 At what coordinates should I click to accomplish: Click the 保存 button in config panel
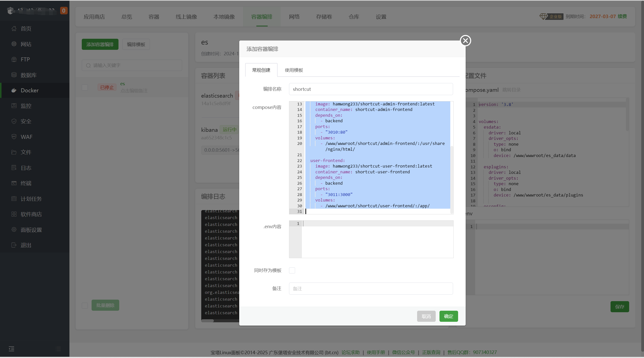point(620,307)
